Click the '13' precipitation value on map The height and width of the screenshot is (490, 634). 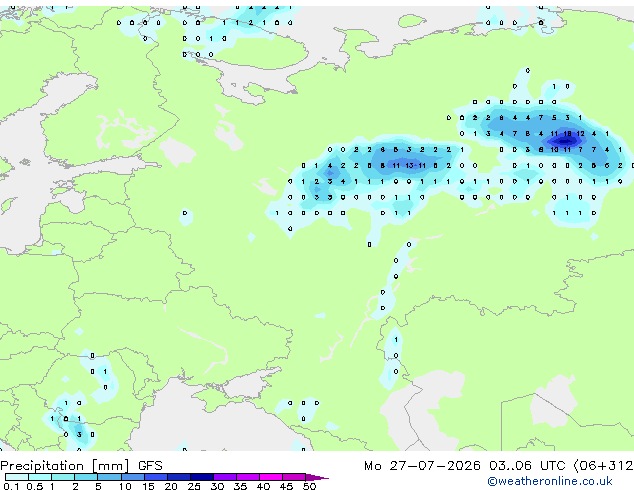409,165
